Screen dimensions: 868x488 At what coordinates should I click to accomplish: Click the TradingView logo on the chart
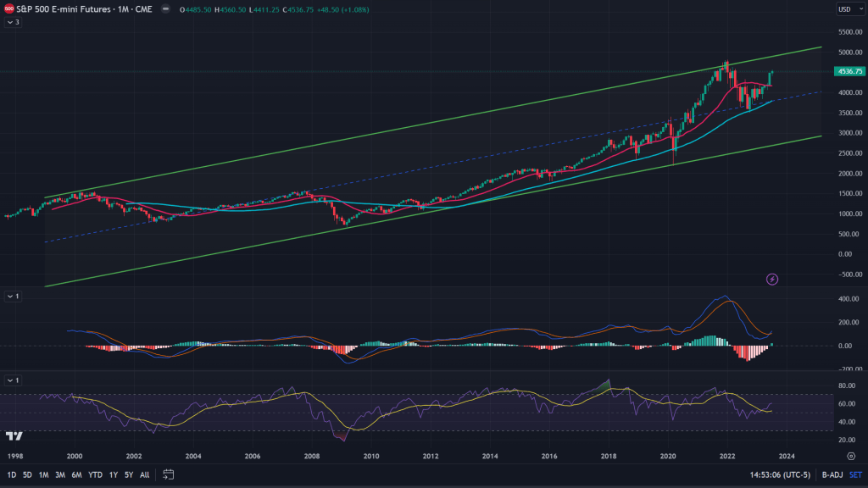pos(14,436)
